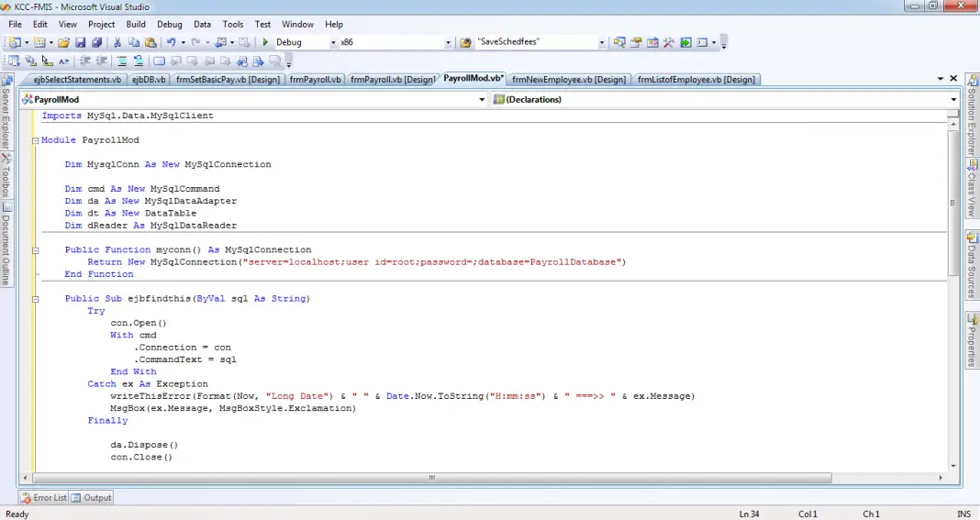Click the Save icon in the toolbar
The image size is (980, 520).
coord(80,42)
